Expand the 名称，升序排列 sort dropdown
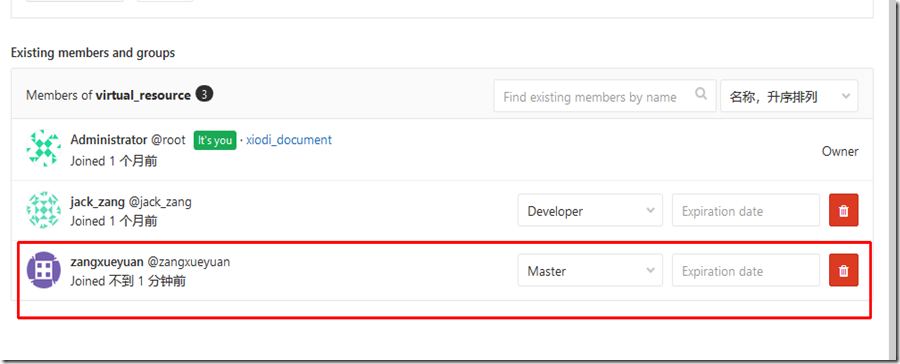The image size is (900, 364). (789, 96)
